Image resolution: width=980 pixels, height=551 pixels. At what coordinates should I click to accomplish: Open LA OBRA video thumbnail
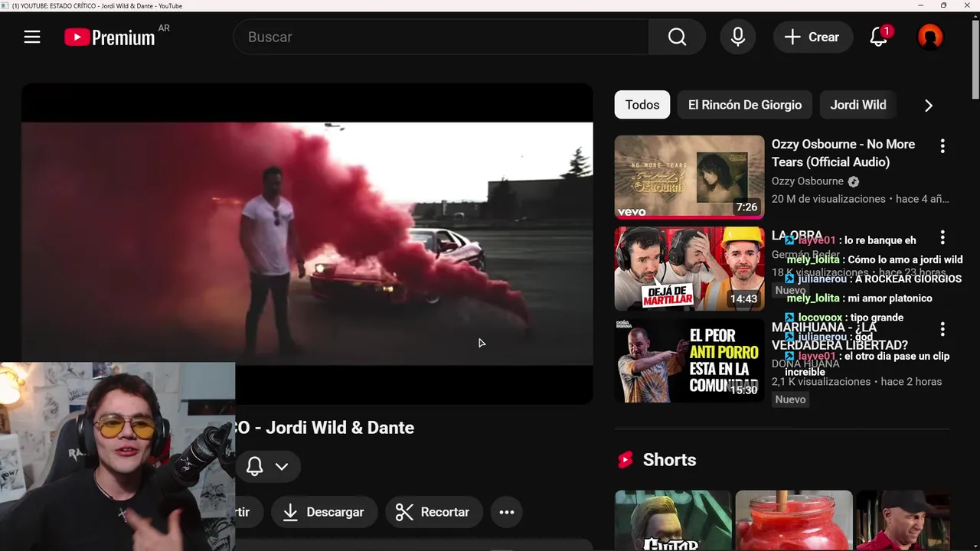689,269
